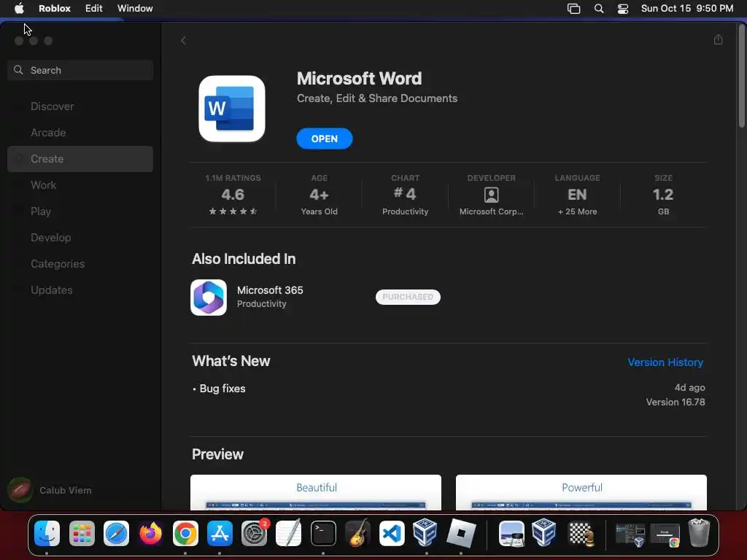The height and width of the screenshot is (560, 747).
Task: Launch Terminal from the dock
Action: point(323,533)
